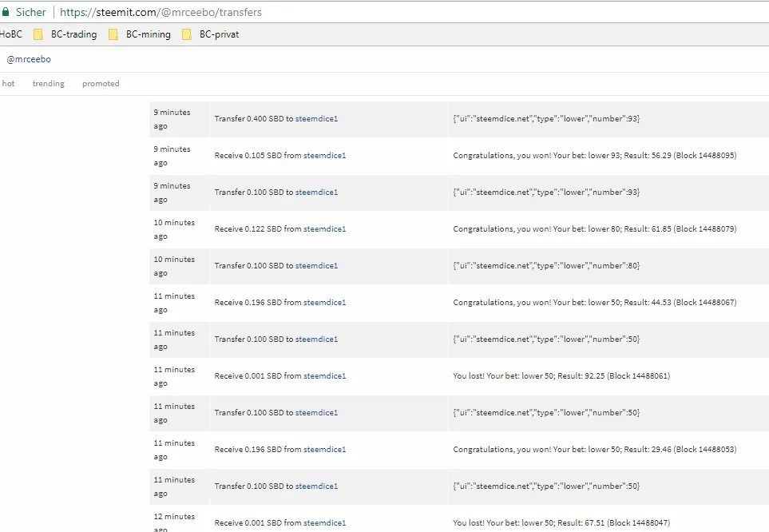Click the steemit.com address bar URL
This screenshot has height=532, width=769.
tap(161, 12)
